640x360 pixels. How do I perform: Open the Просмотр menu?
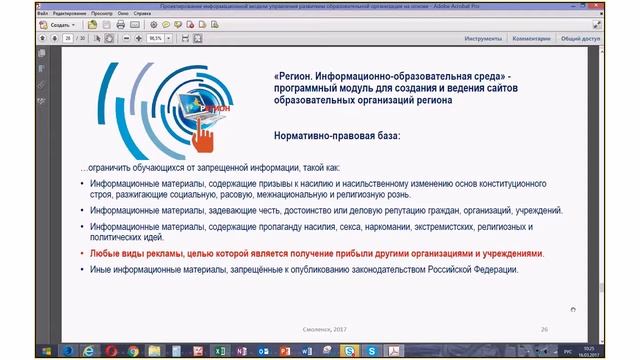[x=102, y=13]
